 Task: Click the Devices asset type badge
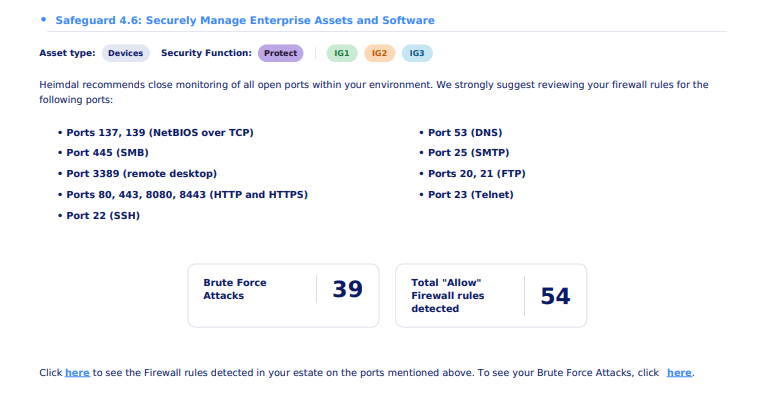coord(126,53)
